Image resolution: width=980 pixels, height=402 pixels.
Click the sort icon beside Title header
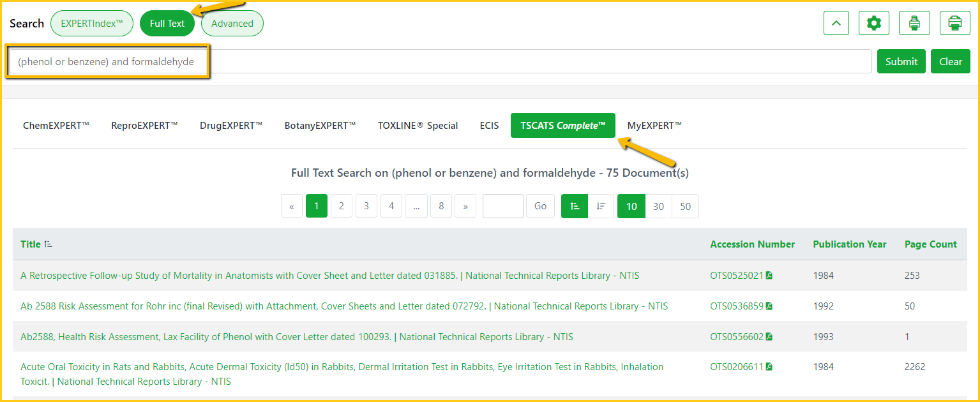coord(49,244)
